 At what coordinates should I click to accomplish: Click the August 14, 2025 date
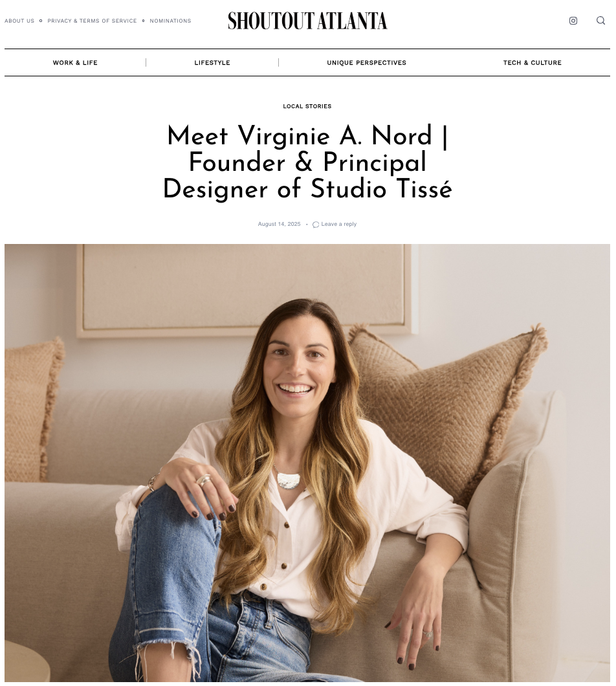(279, 224)
